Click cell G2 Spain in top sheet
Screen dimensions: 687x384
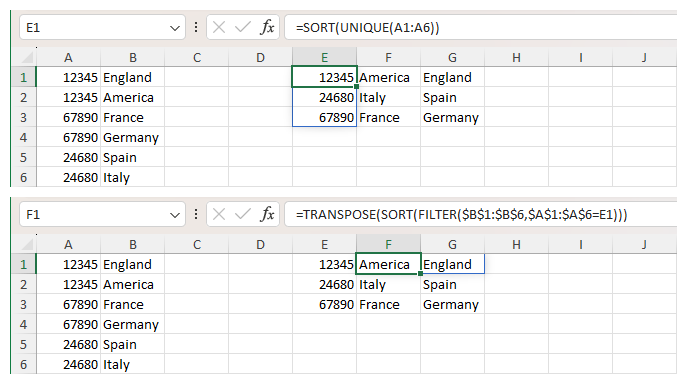tap(453, 97)
